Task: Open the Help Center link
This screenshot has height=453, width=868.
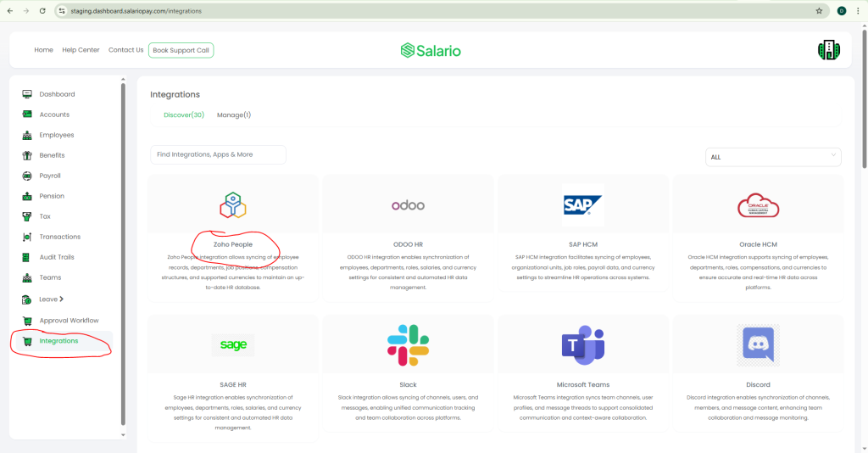Action: coord(81,50)
